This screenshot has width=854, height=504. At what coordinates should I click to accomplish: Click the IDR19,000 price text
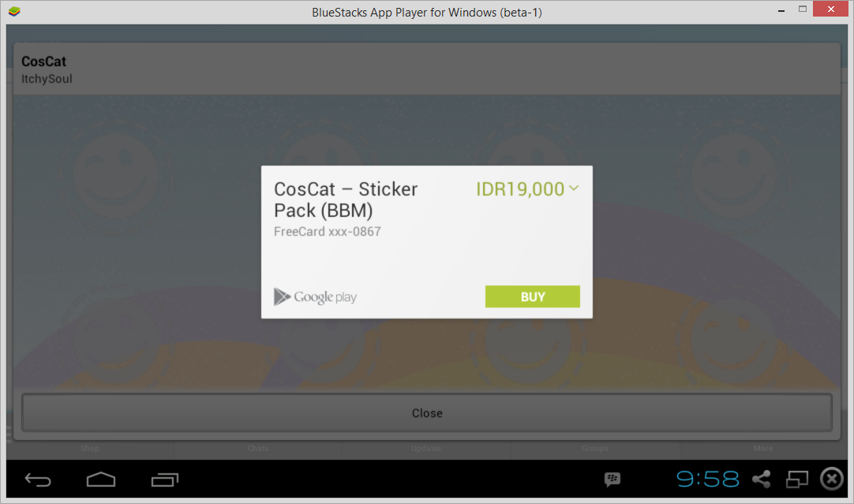520,189
